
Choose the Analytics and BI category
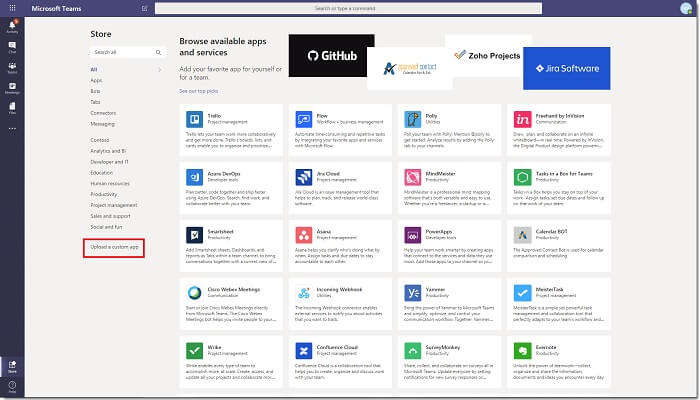coord(108,151)
